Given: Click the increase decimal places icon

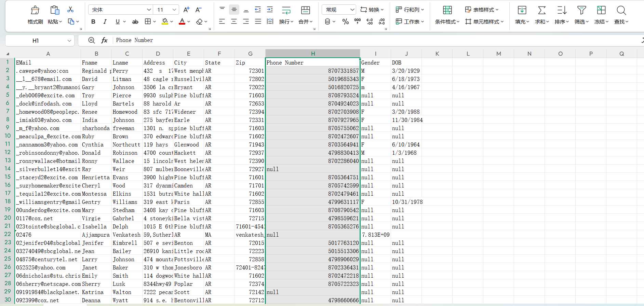Looking at the screenshot, I should (370, 22).
